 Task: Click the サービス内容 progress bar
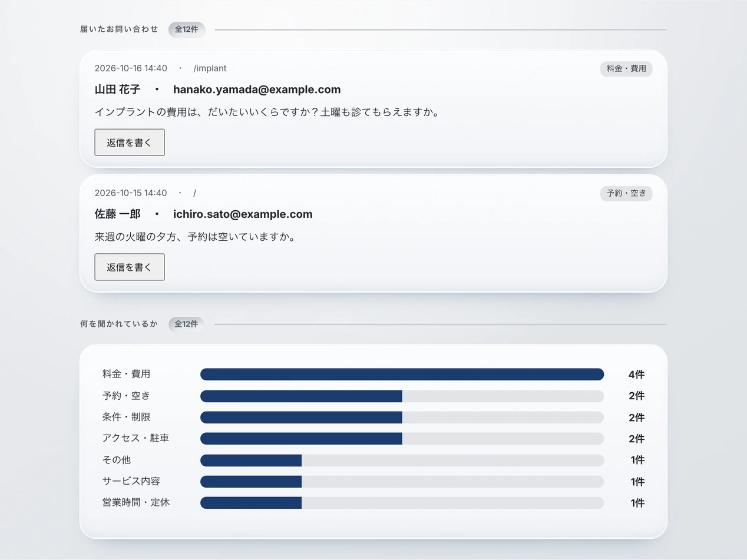pos(402,482)
